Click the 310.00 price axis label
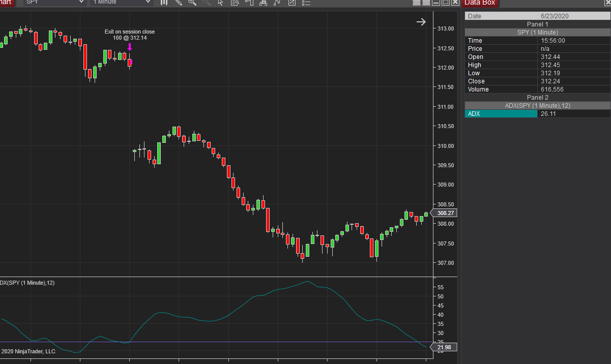 pyautogui.click(x=445, y=146)
